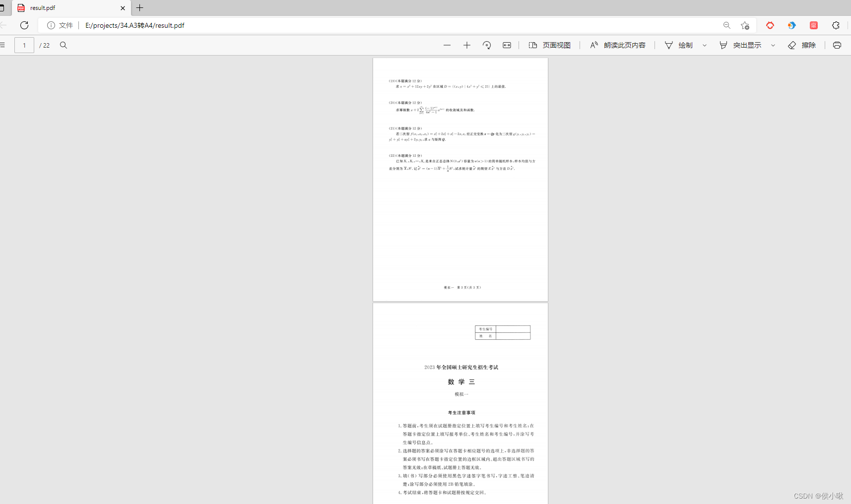Start 朗读此页内容 read aloud
851x504 pixels.
click(617, 45)
